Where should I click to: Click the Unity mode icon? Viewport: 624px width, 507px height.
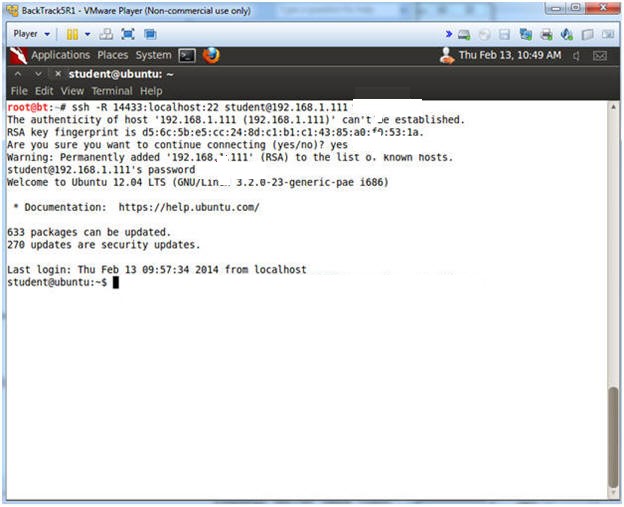click(x=149, y=34)
